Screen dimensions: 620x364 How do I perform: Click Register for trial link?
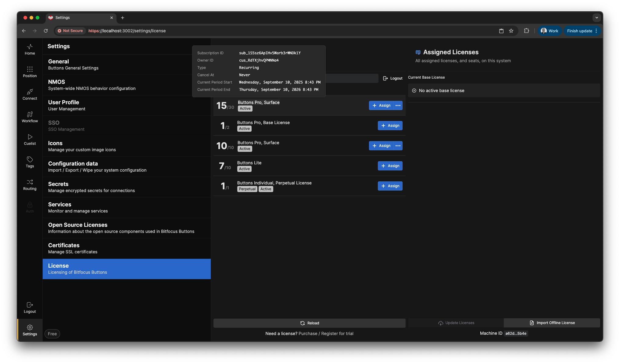tap(337, 334)
